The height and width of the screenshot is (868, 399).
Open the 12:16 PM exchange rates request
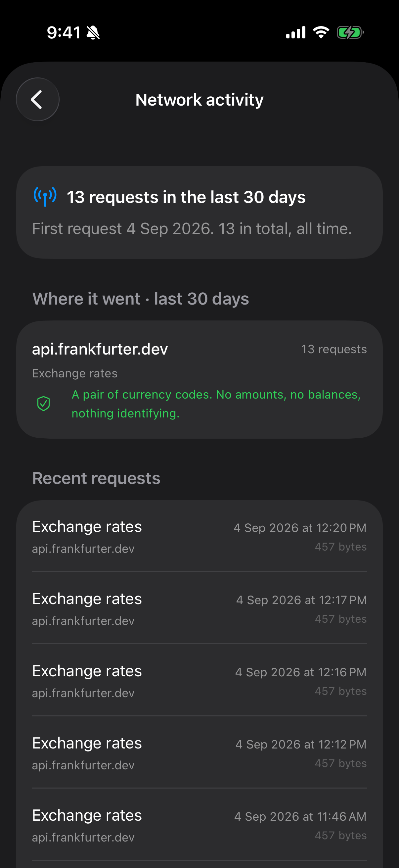(199, 680)
